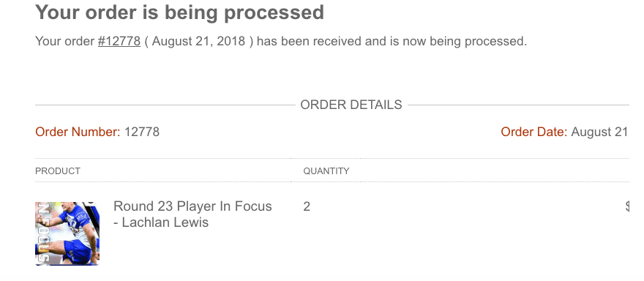Click the ORDER DETAILS section heading
Image resolution: width=644 pixels, height=281 pixels.
351,105
